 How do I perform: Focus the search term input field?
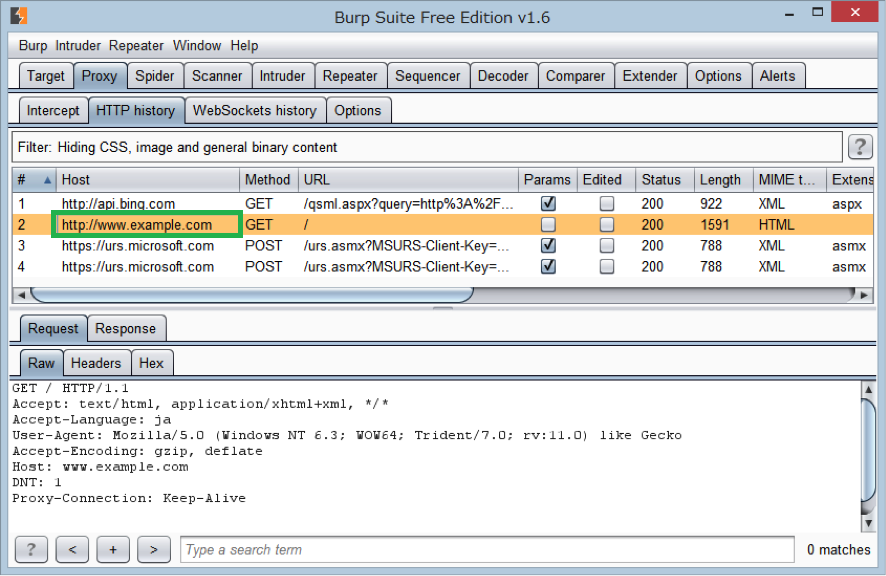pos(487,549)
